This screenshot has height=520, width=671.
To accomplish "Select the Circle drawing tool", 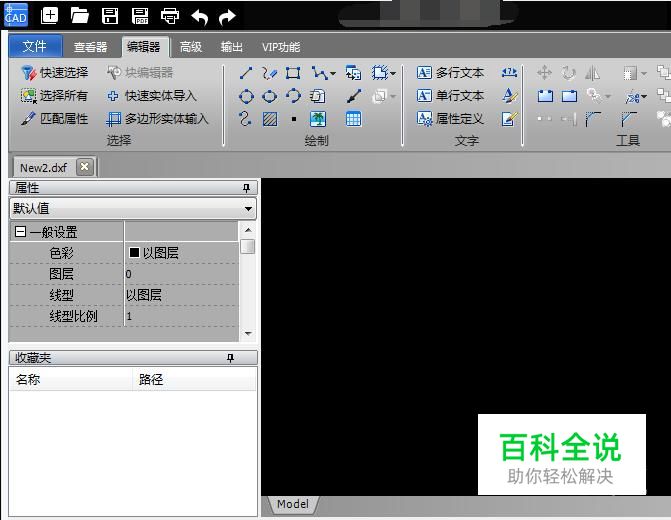I will pyautogui.click(x=246, y=96).
